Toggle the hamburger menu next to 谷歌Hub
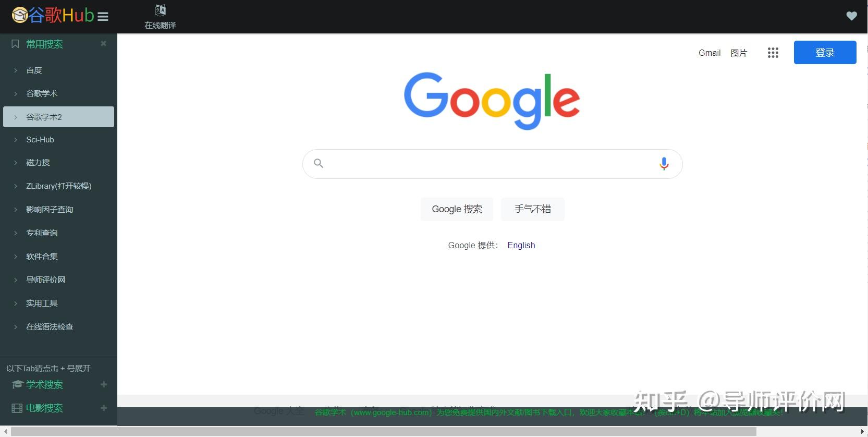 click(x=103, y=17)
